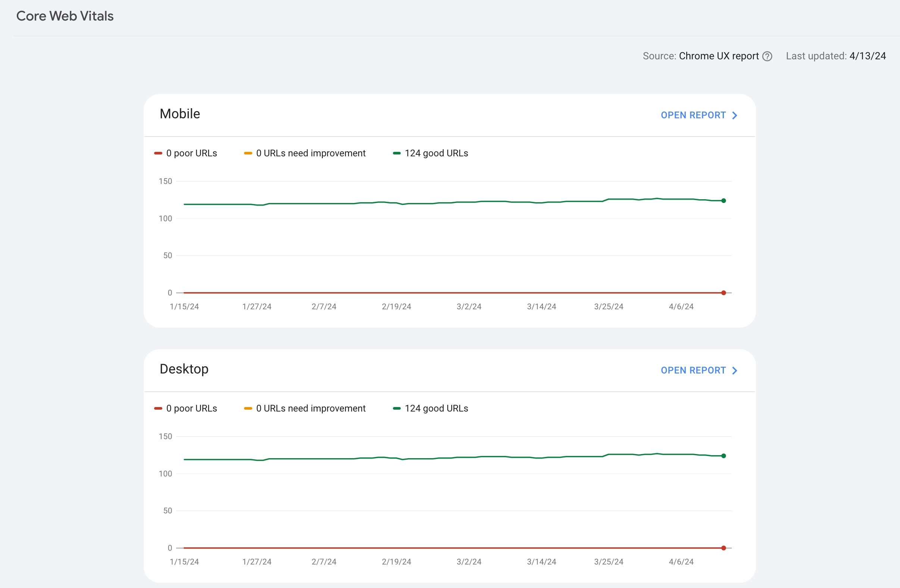Click the Chrome UX report source text

[x=719, y=56]
